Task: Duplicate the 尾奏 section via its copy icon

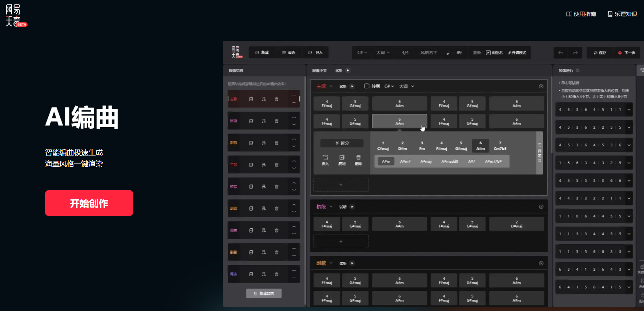Action: [251, 274]
